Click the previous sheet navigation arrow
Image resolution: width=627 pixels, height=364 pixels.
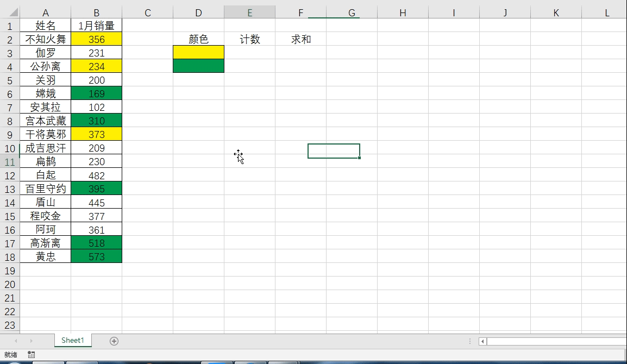pyautogui.click(x=16, y=341)
